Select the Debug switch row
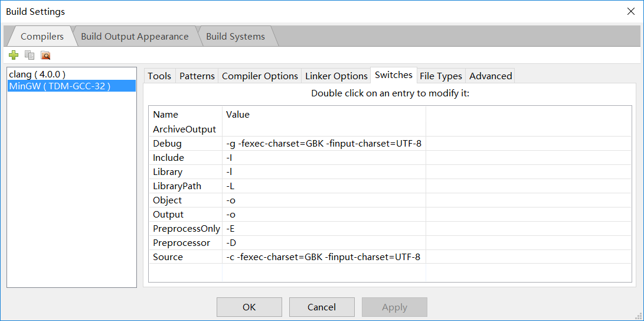This screenshot has height=321, width=644. click(168, 144)
